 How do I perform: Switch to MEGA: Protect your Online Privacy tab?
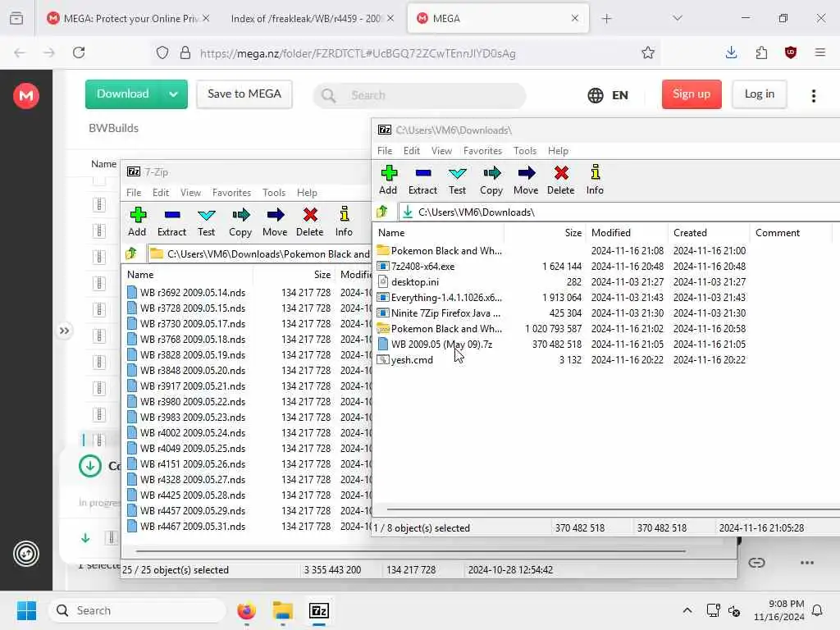129,18
